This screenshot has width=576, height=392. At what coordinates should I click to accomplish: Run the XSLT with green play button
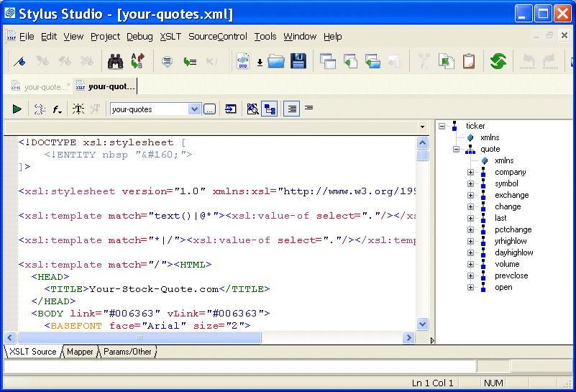17,109
